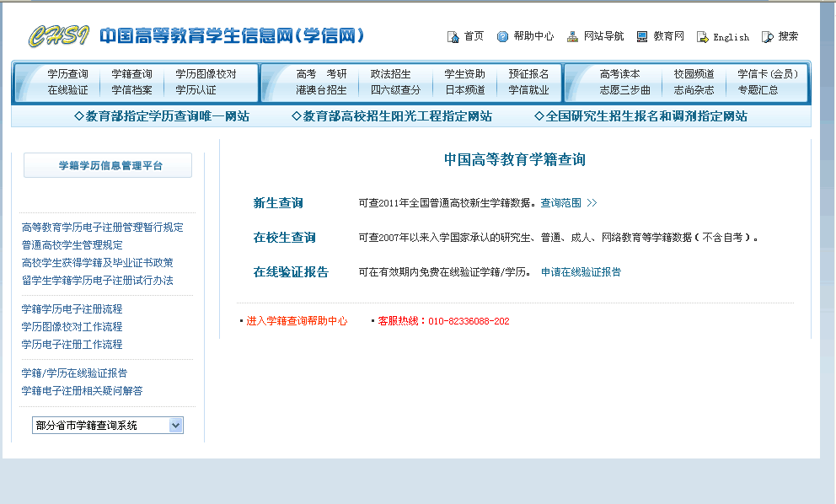Open 高校学生获得学籍及毕业证书政策 link
Viewport: 836px width, 504px height.
coord(97,262)
